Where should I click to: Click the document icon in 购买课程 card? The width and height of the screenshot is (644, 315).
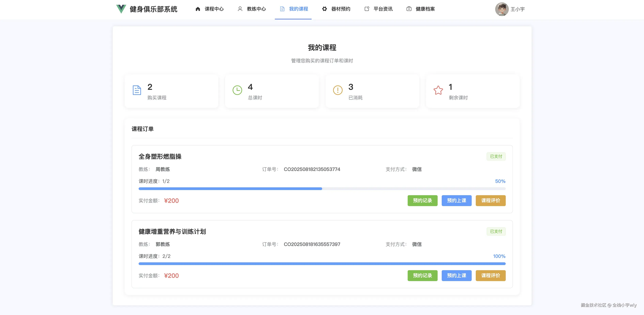(137, 90)
